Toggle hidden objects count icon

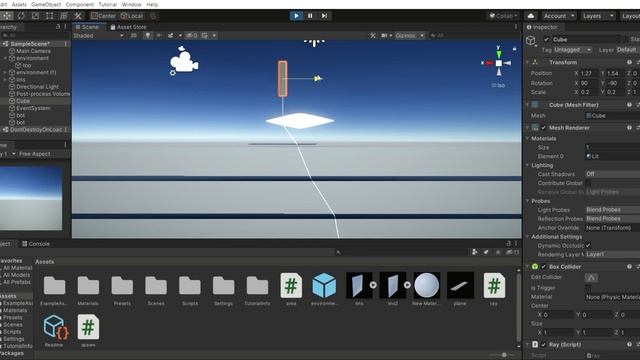coord(191,36)
